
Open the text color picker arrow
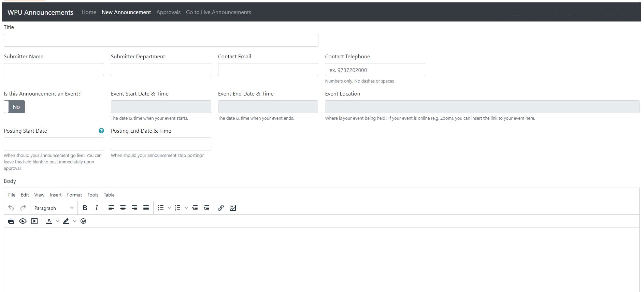point(58,221)
